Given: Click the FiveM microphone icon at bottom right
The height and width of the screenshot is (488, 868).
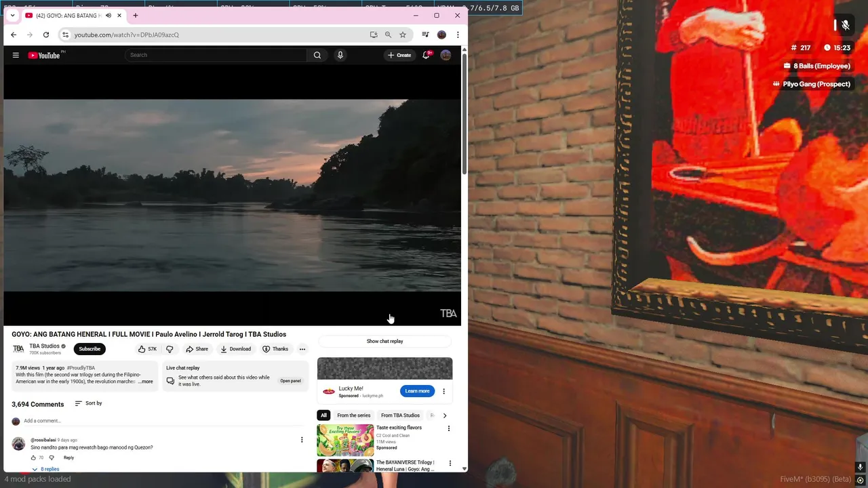Looking at the screenshot, I should [860, 466].
